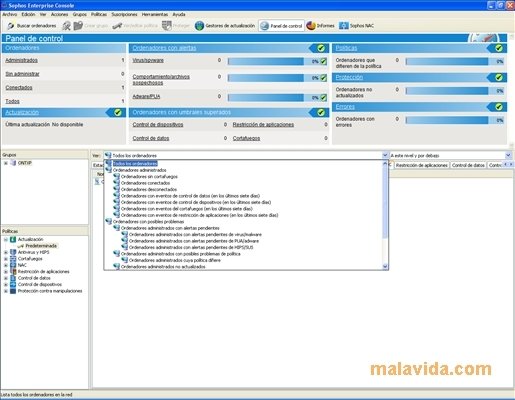Open the Políticas menu
The image size is (515, 400).
point(99,14)
